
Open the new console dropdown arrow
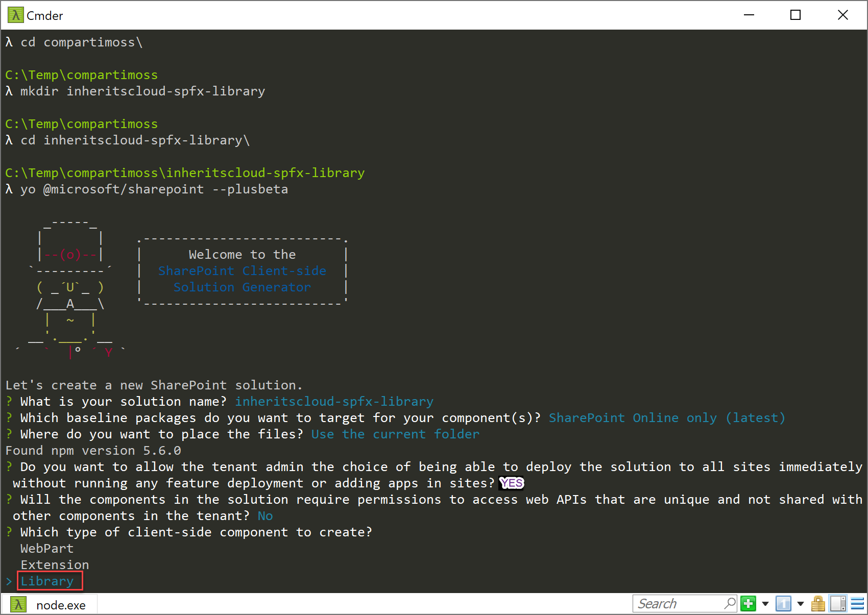pyautogui.click(x=765, y=604)
